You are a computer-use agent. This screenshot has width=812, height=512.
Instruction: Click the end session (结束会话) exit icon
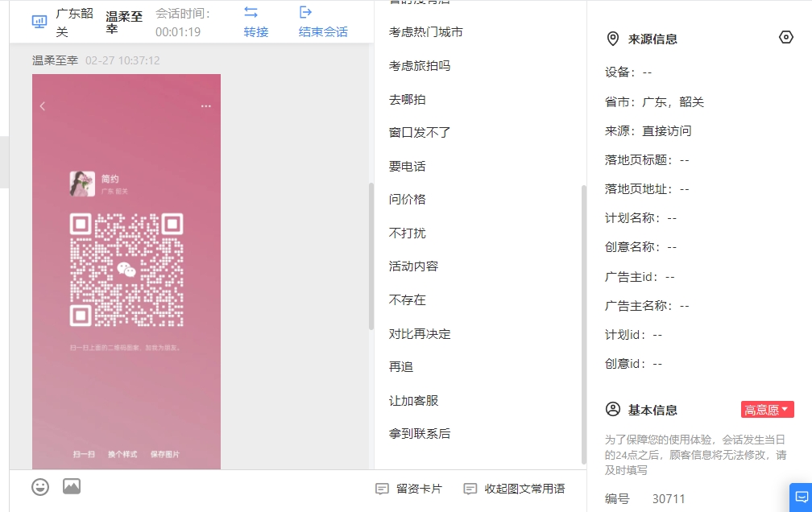[x=305, y=12]
